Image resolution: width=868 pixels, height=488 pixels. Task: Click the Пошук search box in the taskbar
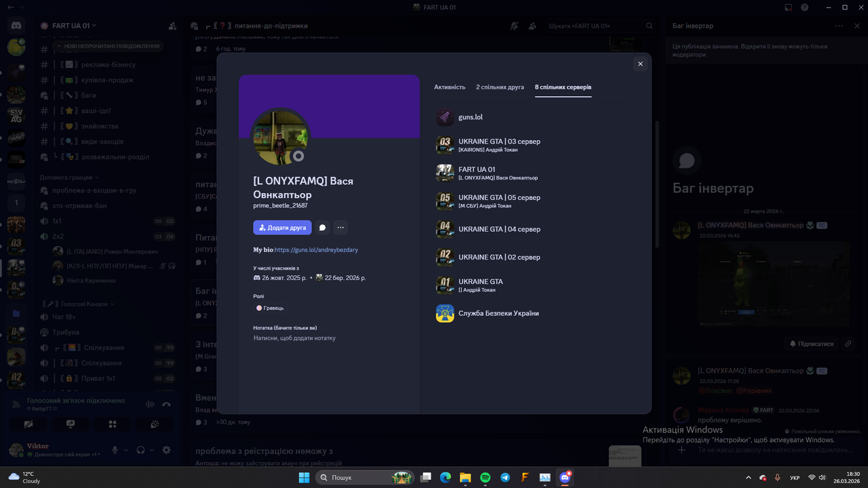366,478
